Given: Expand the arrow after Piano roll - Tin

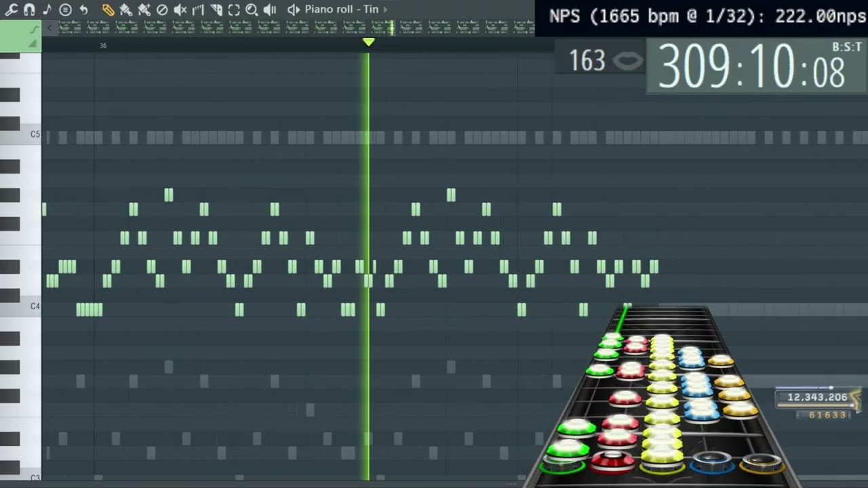Looking at the screenshot, I should click(x=385, y=9).
